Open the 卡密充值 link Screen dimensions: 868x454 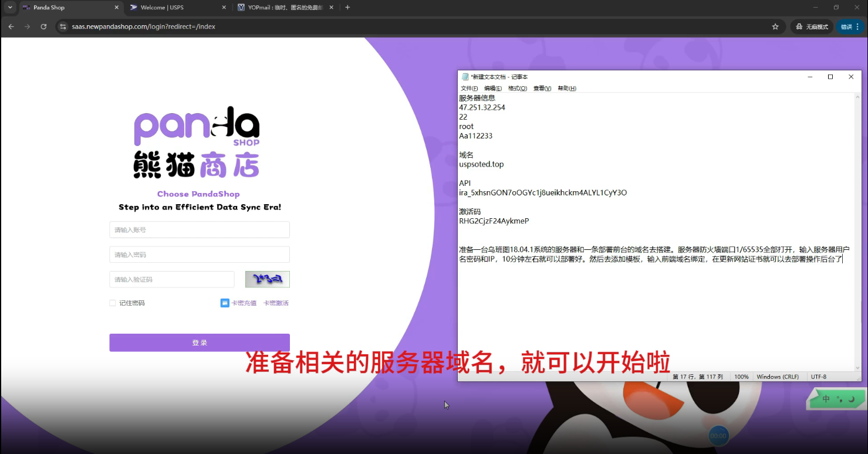(244, 303)
